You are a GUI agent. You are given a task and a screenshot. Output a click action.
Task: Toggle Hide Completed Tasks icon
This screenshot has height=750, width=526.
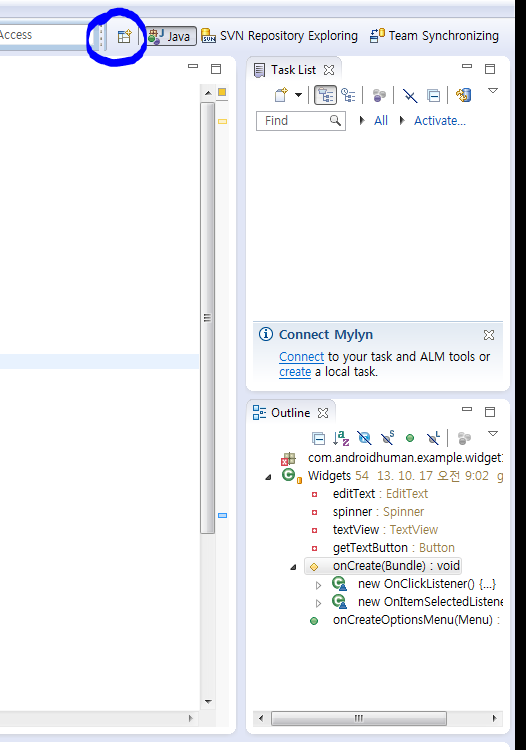pyautogui.click(x=410, y=96)
